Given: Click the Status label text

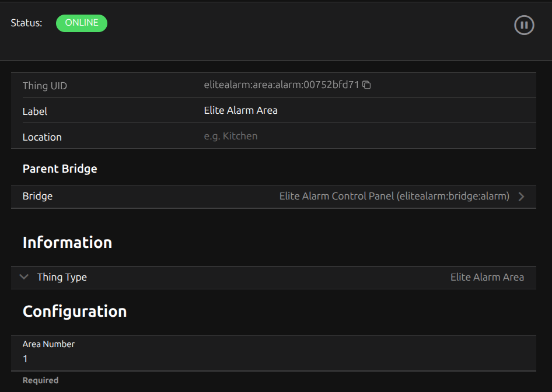Looking at the screenshot, I should coord(27,23).
